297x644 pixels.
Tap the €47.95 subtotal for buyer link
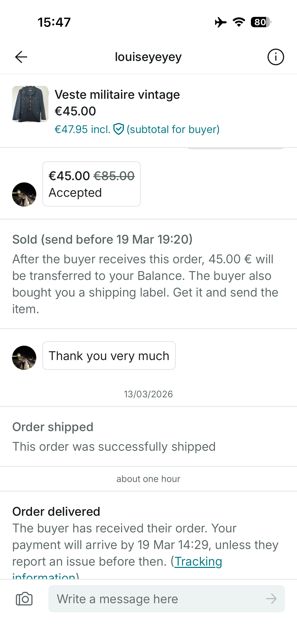pos(137,130)
